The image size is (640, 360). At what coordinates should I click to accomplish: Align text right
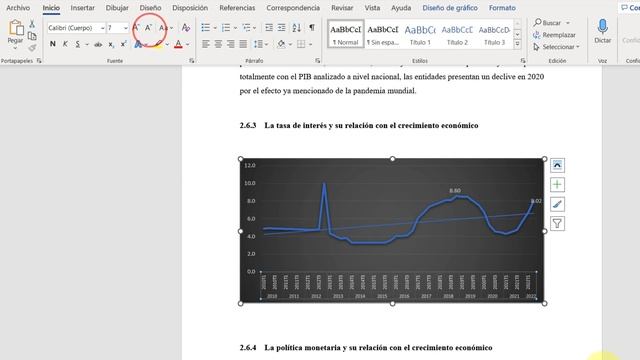[231, 44]
